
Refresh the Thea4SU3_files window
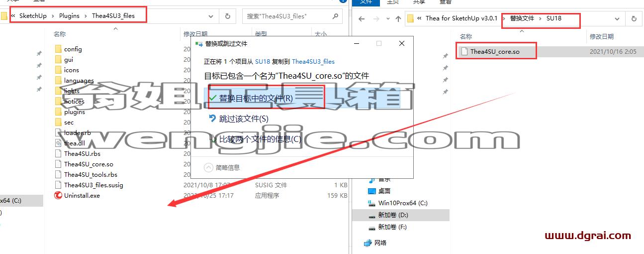(x=227, y=16)
